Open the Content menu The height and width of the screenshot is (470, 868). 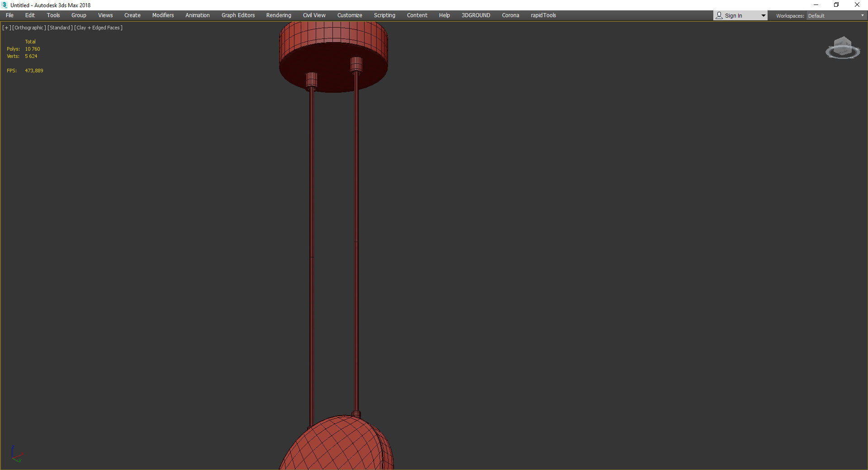pos(417,15)
